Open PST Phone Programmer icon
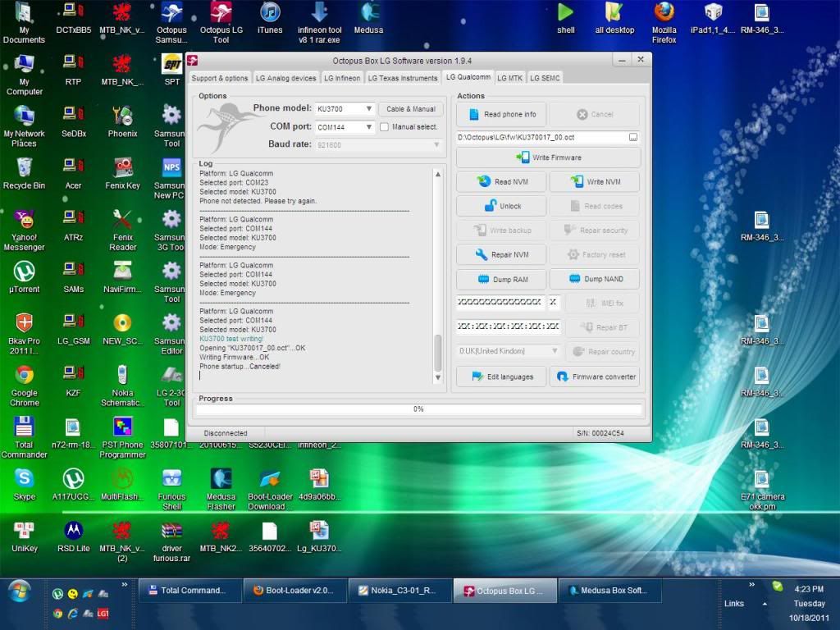Viewport: 840px width, 630px height. point(123,438)
